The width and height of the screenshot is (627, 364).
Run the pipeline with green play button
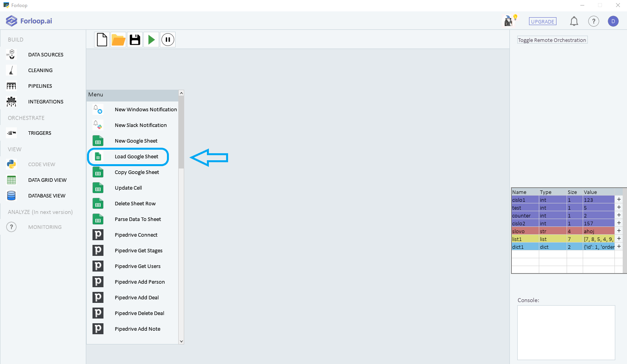151,40
